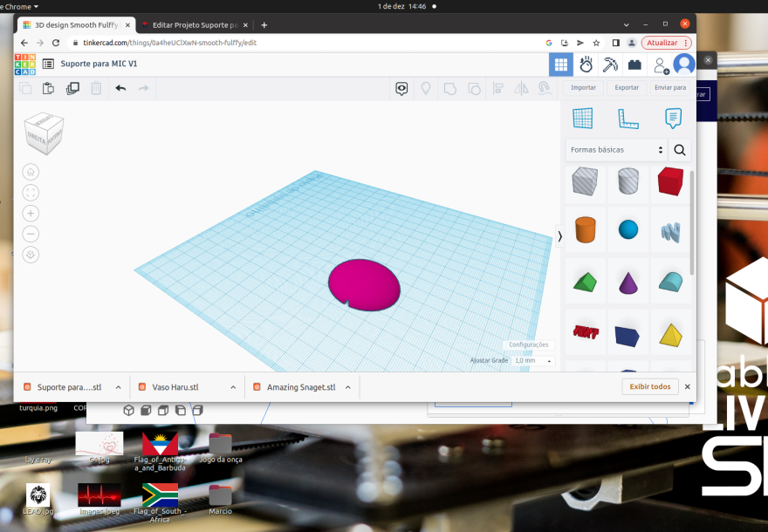Click the shapes search magnifier button
Viewport: 768px width, 532px height.
680,150
